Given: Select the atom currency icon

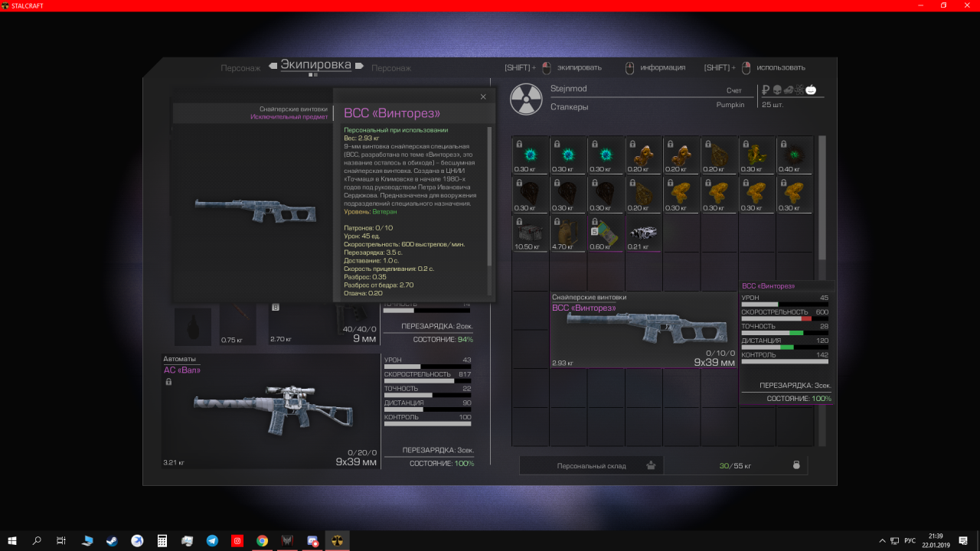Looking at the screenshot, I should 799,90.
